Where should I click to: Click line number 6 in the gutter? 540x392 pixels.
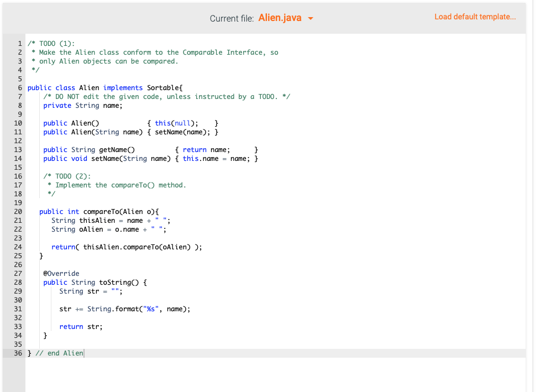[20, 87]
